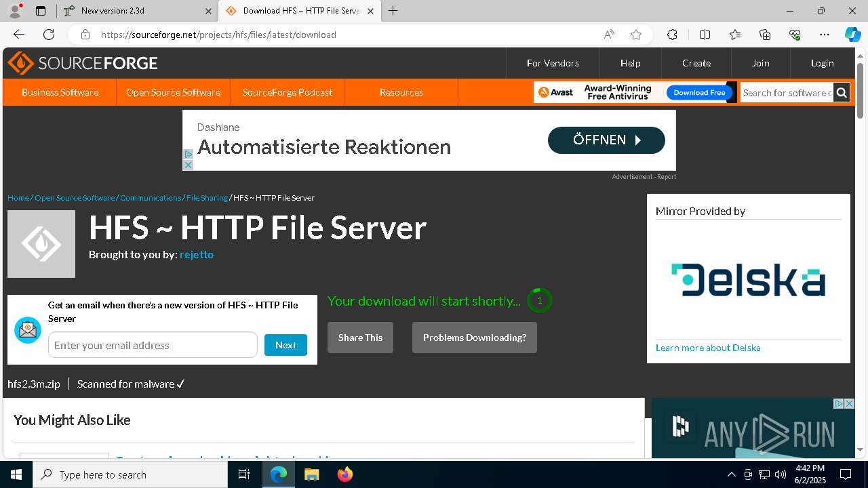Click the SourceForge logo
The width and height of the screenshot is (868, 488).
point(83,63)
